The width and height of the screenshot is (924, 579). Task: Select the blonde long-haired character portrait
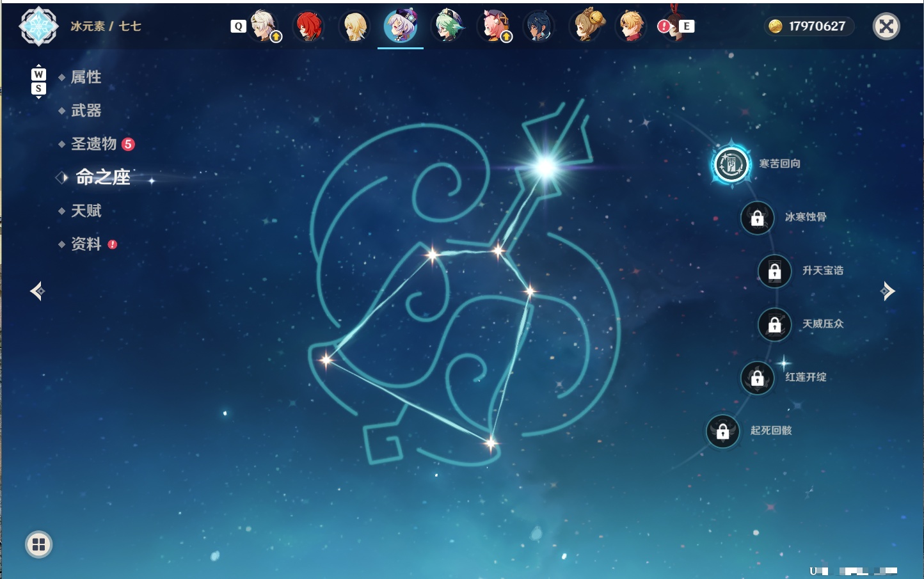354,26
